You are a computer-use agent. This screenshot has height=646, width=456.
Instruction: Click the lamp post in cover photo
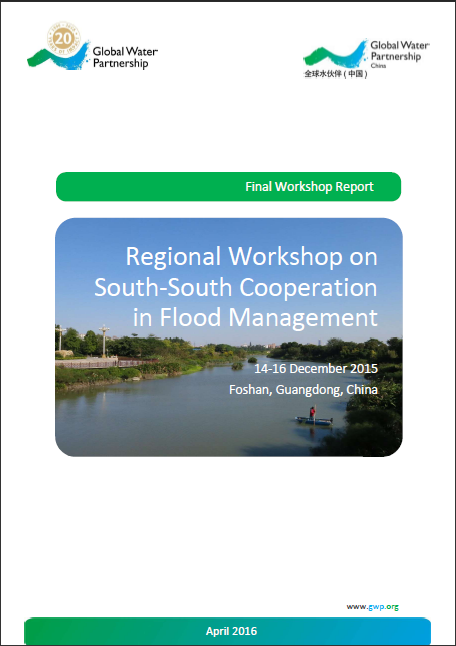pyautogui.click(x=104, y=341)
